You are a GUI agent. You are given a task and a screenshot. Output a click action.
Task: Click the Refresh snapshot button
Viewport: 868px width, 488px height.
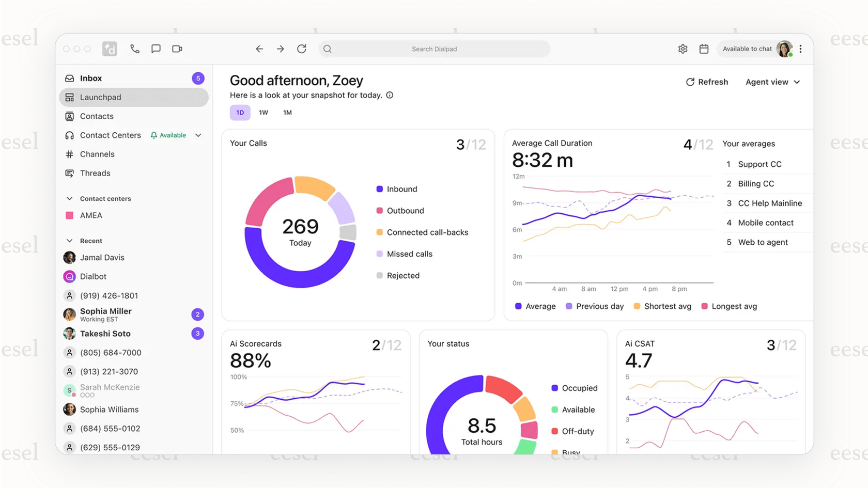click(x=707, y=82)
